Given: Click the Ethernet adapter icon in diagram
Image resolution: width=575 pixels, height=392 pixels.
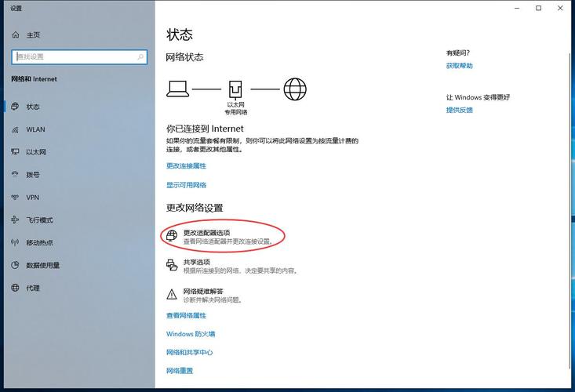Looking at the screenshot, I should tap(235, 89).
